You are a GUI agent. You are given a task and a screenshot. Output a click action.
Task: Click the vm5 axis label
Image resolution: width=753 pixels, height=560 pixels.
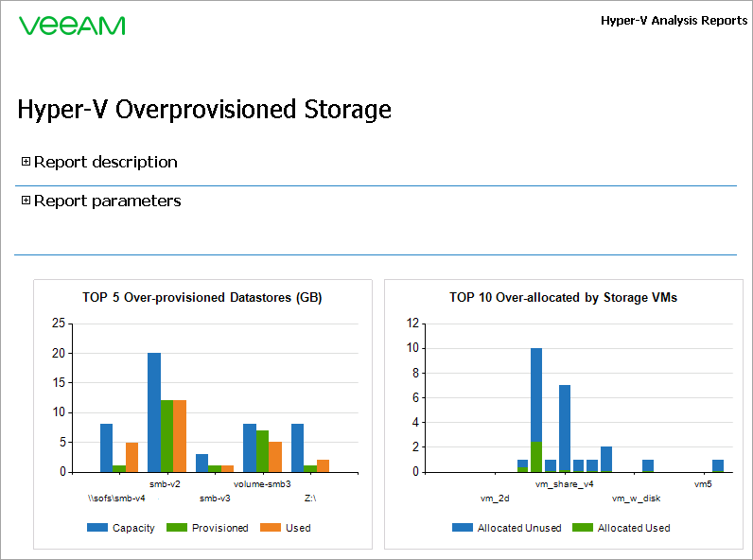703,484
